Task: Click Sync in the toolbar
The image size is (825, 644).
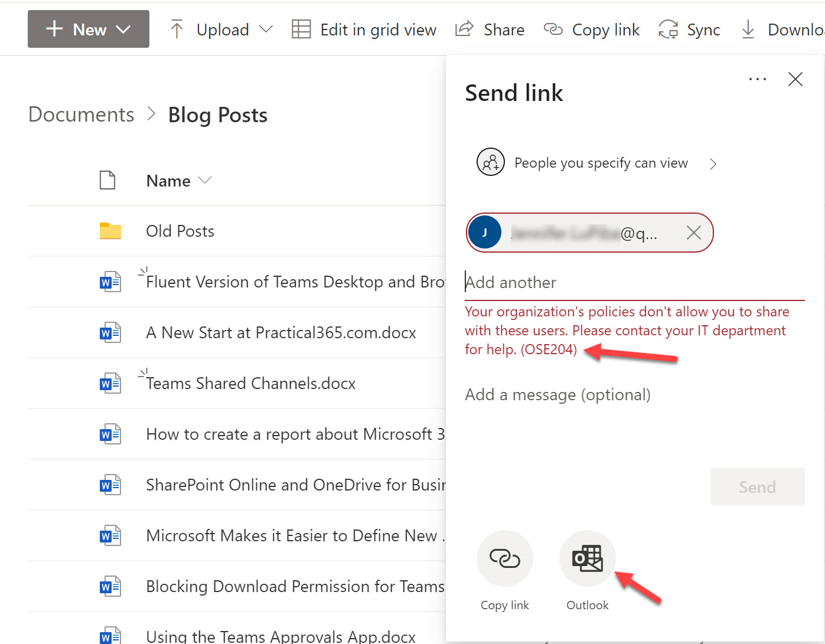Action: pyautogui.click(x=689, y=30)
